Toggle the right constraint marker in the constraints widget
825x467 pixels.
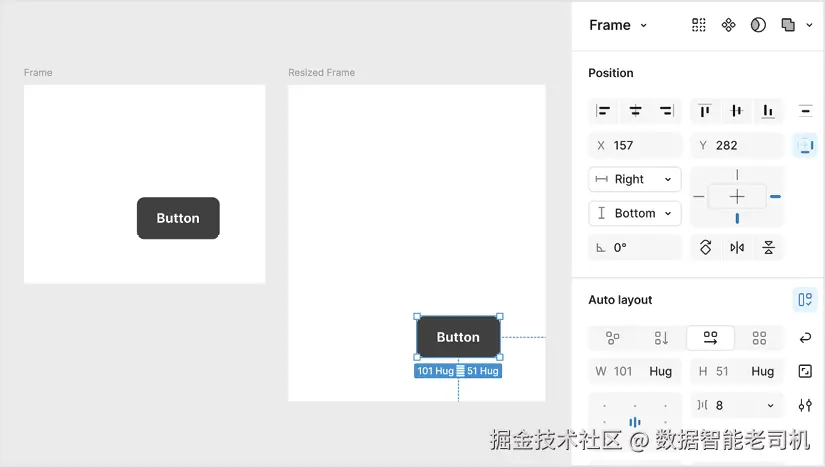click(775, 197)
